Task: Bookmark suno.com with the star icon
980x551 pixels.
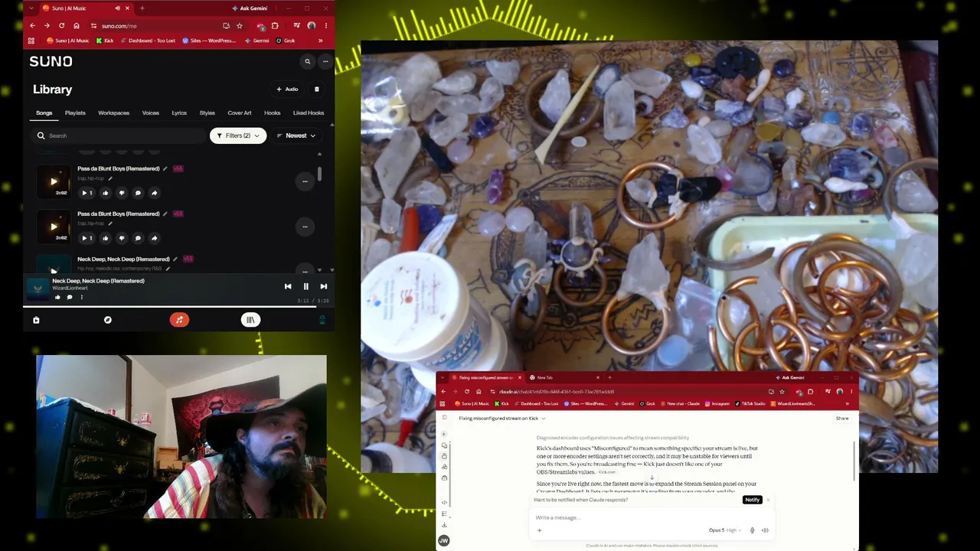Action: click(x=240, y=25)
